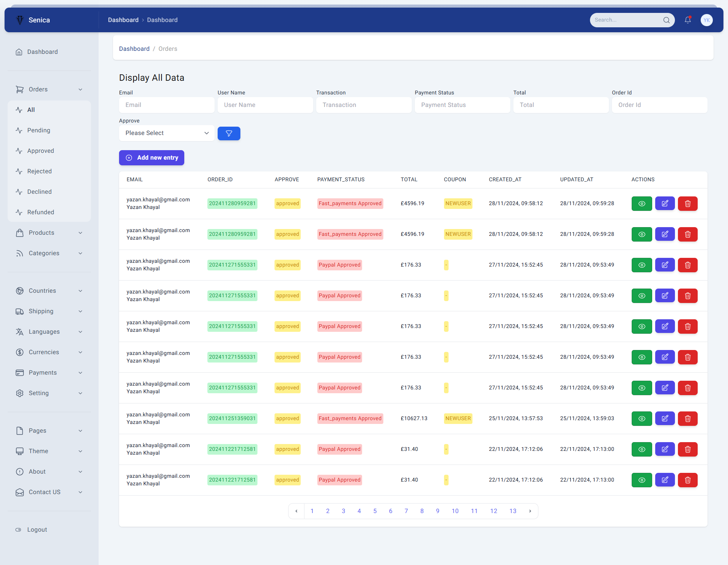Open the Approved orders submenu item

tap(49, 151)
